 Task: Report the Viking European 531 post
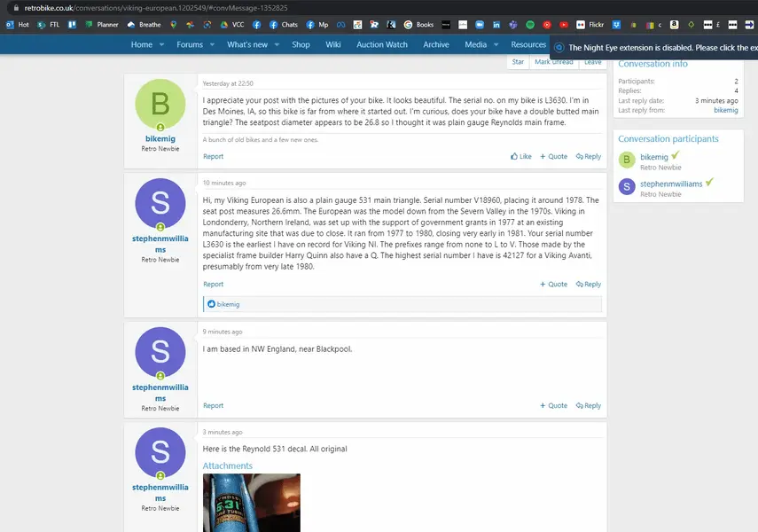tap(213, 285)
